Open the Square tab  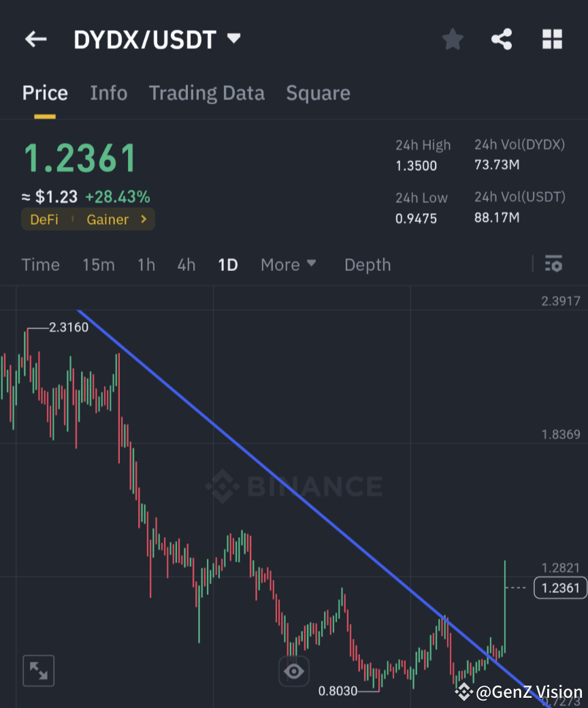[318, 93]
